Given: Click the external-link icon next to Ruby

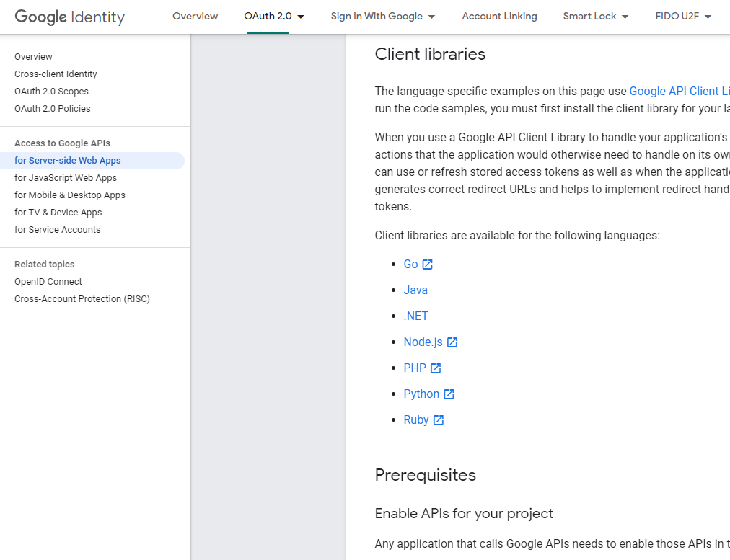Looking at the screenshot, I should point(439,420).
